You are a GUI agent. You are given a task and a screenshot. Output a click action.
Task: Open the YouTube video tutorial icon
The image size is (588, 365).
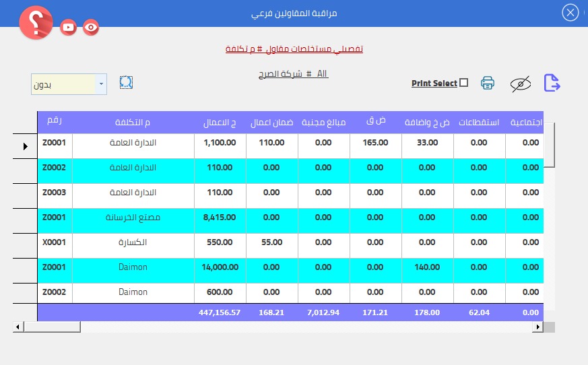[x=68, y=27]
